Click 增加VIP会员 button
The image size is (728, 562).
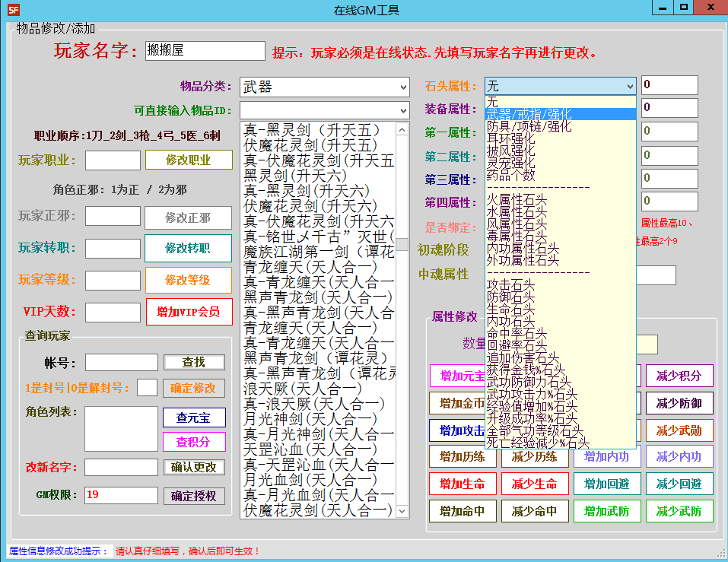tap(188, 312)
